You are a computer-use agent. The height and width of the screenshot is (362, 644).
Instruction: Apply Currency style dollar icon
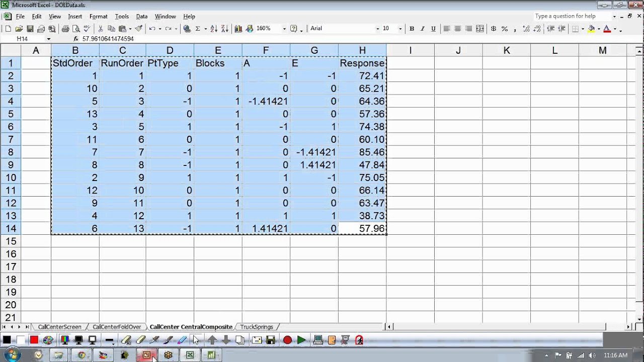click(x=494, y=29)
